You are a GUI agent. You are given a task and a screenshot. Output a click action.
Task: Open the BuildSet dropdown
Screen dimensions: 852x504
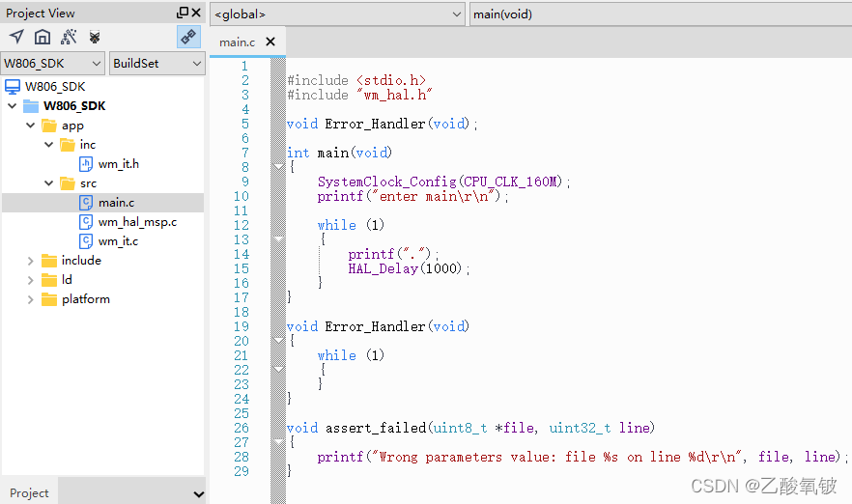tap(157, 64)
